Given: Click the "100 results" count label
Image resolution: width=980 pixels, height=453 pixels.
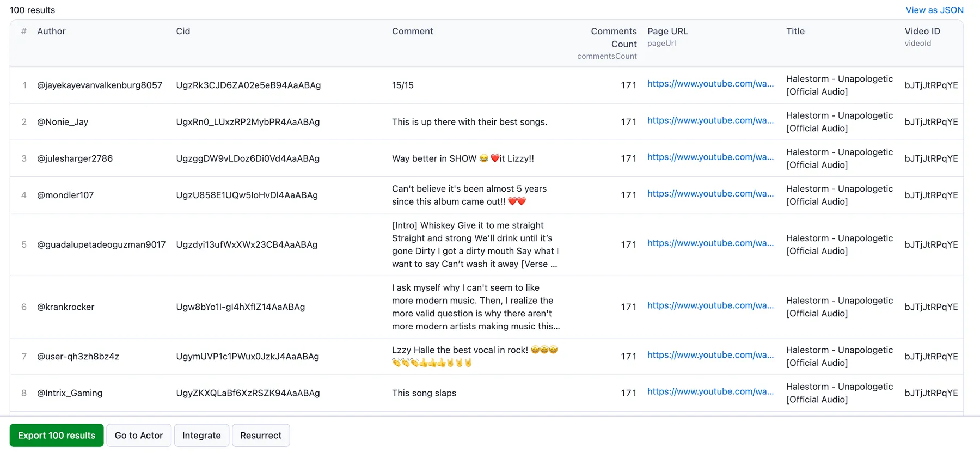Looking at the screenshot, I should pyautogui.click(x=32, y=10).
